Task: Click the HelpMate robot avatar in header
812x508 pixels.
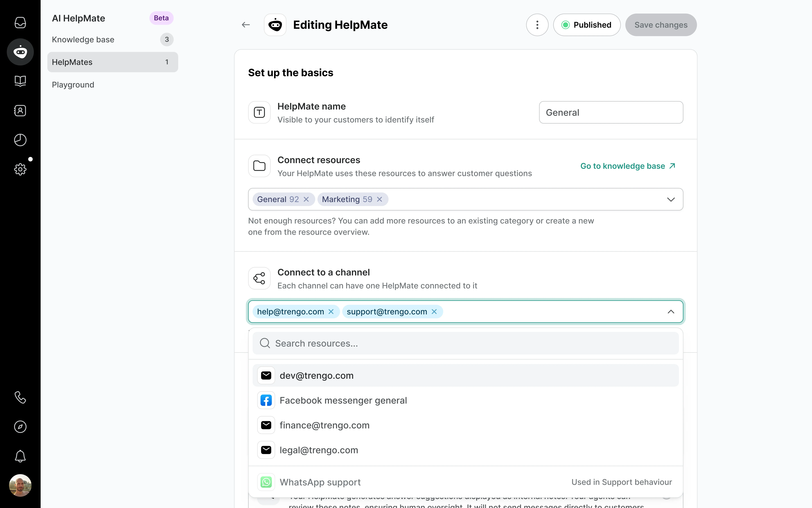Action: (275, 25)
